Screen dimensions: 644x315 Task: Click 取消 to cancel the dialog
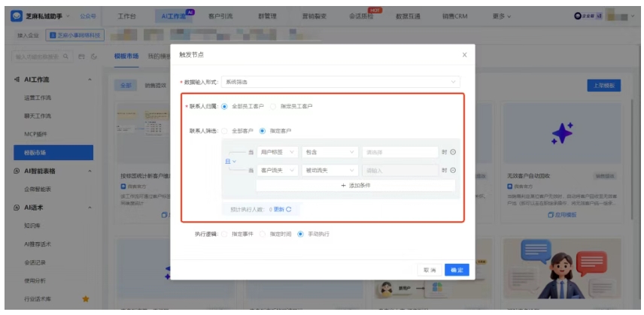(x=430, y=270)
